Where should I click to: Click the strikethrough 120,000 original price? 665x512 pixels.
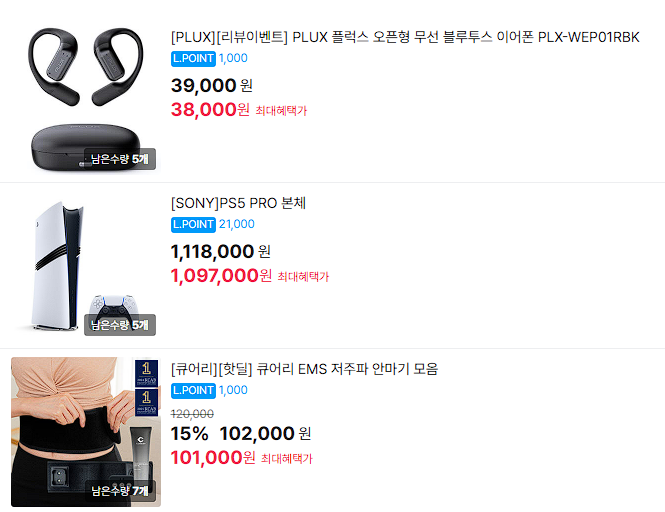[192, 414]
